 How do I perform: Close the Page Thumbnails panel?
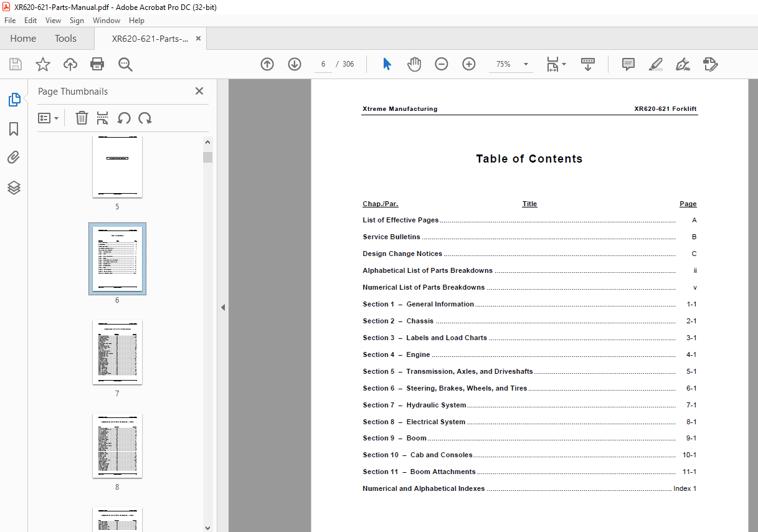[x=199, y=90]
